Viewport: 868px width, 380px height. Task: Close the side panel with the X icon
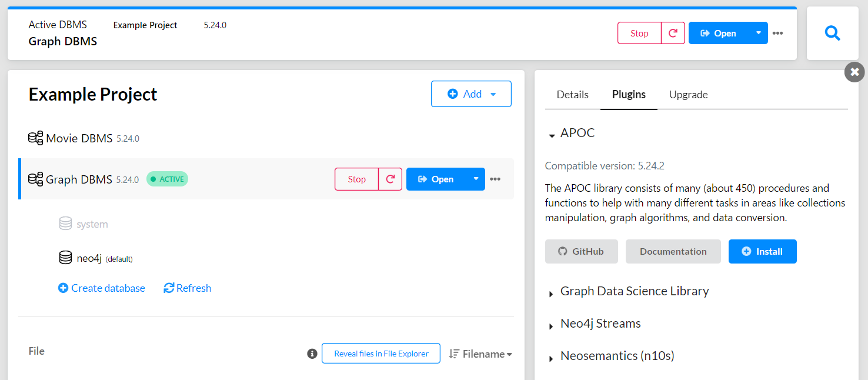click(x=854, y=72)
